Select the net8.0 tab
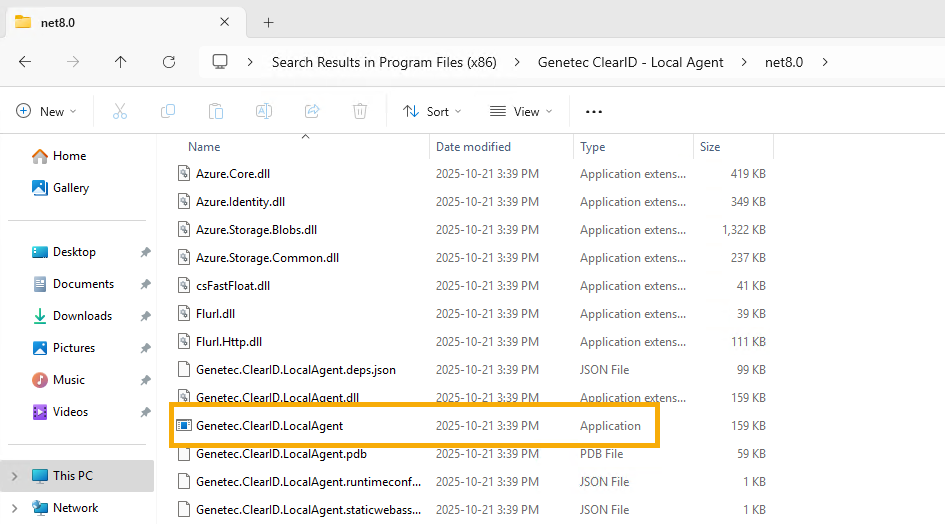The width and height of the screenshot is (945, 524). point(125,22)
